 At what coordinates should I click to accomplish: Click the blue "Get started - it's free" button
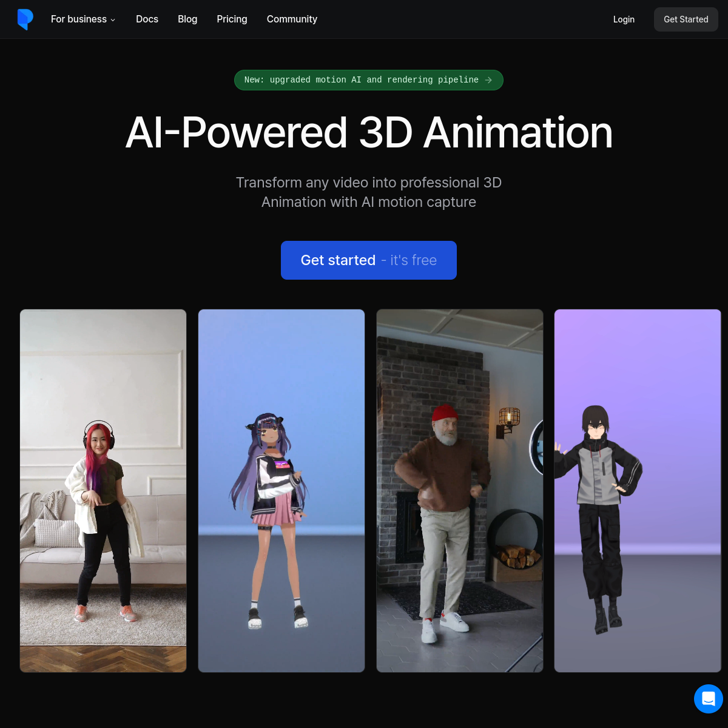(369, 260)
